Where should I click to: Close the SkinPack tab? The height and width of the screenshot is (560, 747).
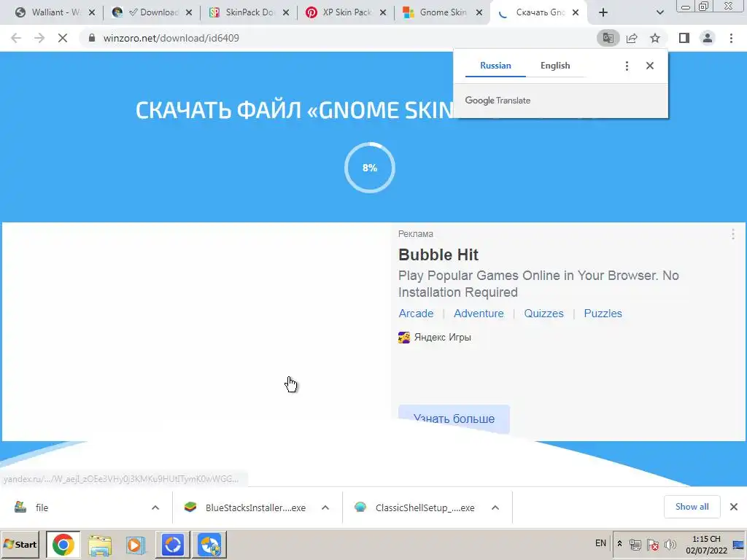(x=286, y=13)
